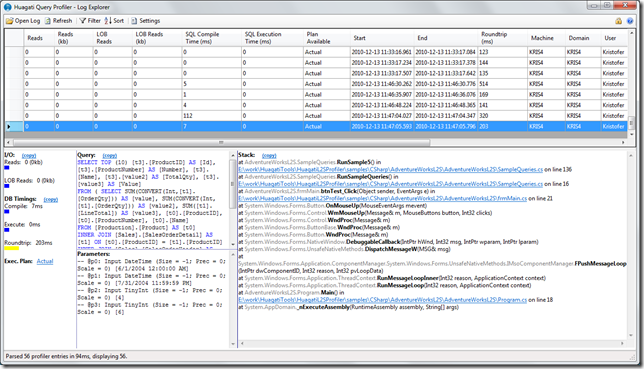644x369 pixels.
Task: Open SampleQueries.cs link at line 16
Action: (390, 184)
